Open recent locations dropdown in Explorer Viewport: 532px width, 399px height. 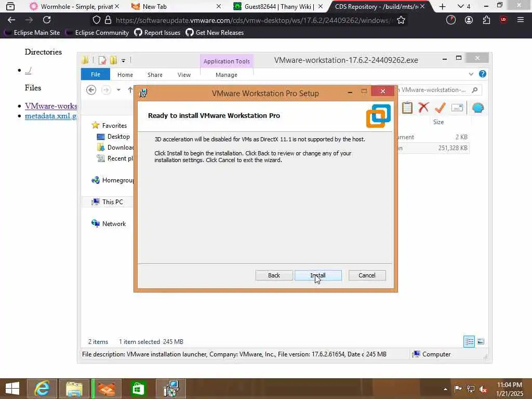point(118,90)
